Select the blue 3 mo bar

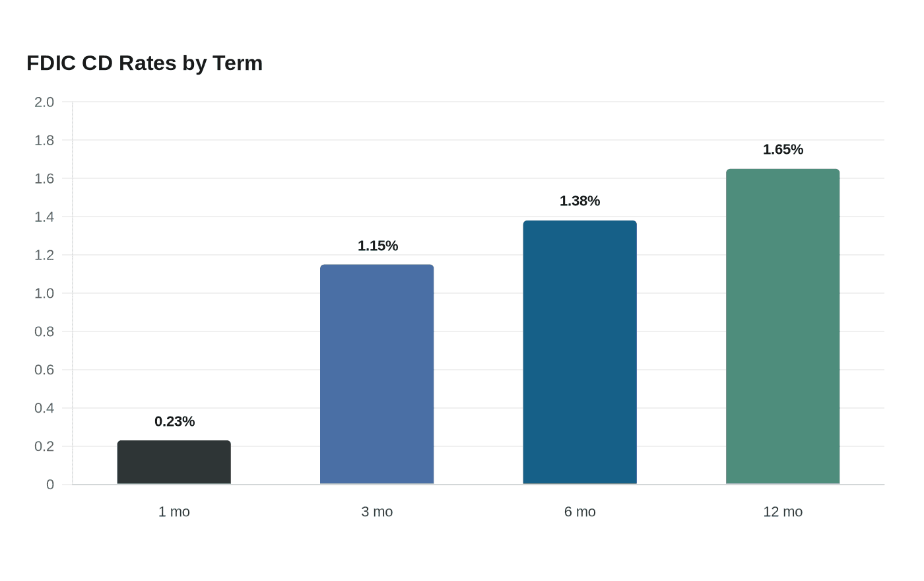pyautogui.click(x=377, y=374)
